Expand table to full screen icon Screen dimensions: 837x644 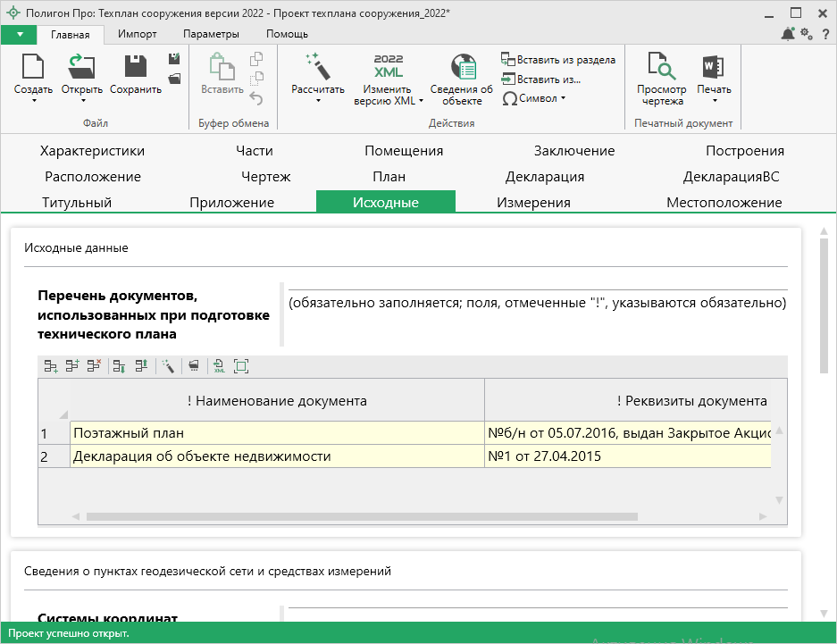tap(240, 365)
